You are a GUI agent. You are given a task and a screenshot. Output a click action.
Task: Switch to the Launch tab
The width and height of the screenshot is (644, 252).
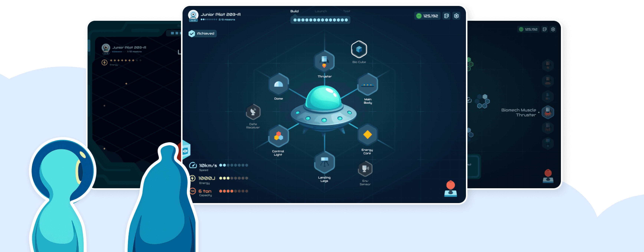(321, 11)
